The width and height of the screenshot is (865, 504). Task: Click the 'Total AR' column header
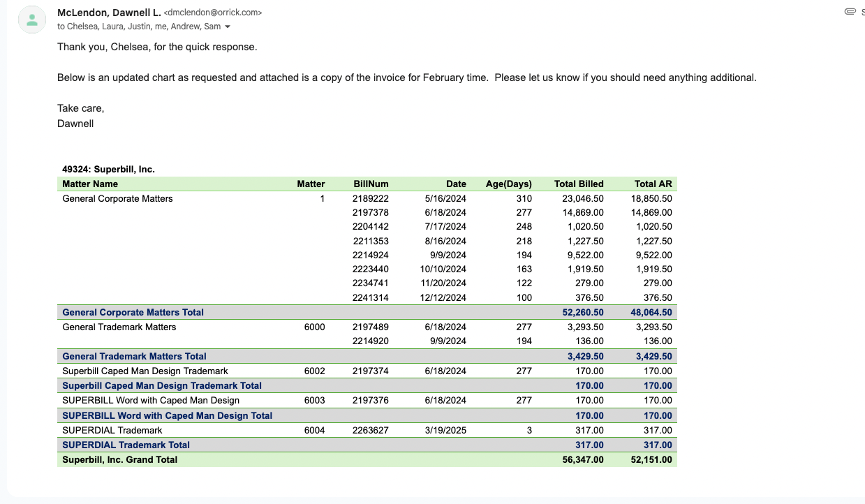point(653,184)
